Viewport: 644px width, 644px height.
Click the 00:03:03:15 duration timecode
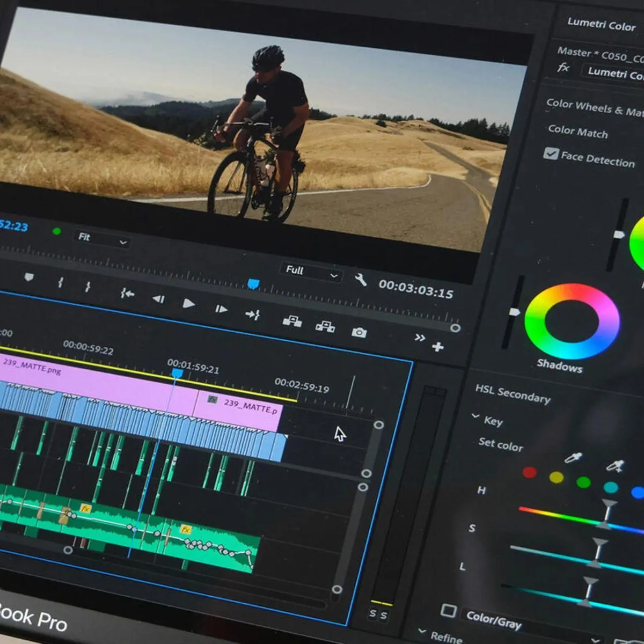[x=416, y=289]
